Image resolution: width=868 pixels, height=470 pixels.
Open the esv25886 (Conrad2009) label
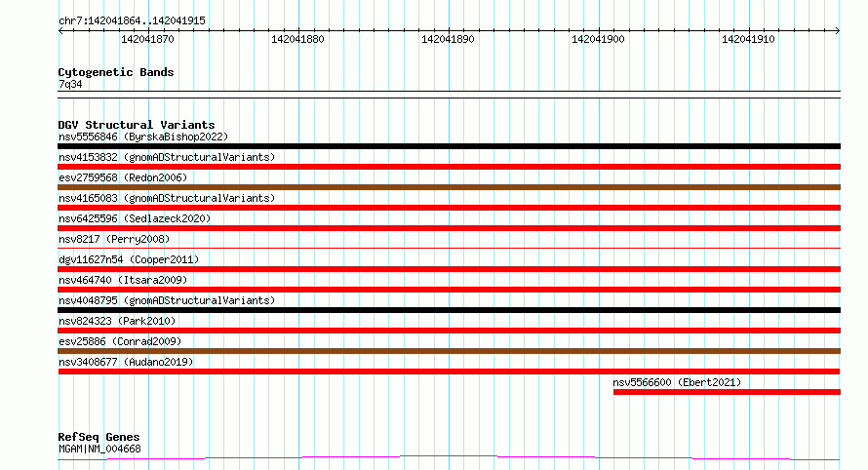tap(120, 341)
